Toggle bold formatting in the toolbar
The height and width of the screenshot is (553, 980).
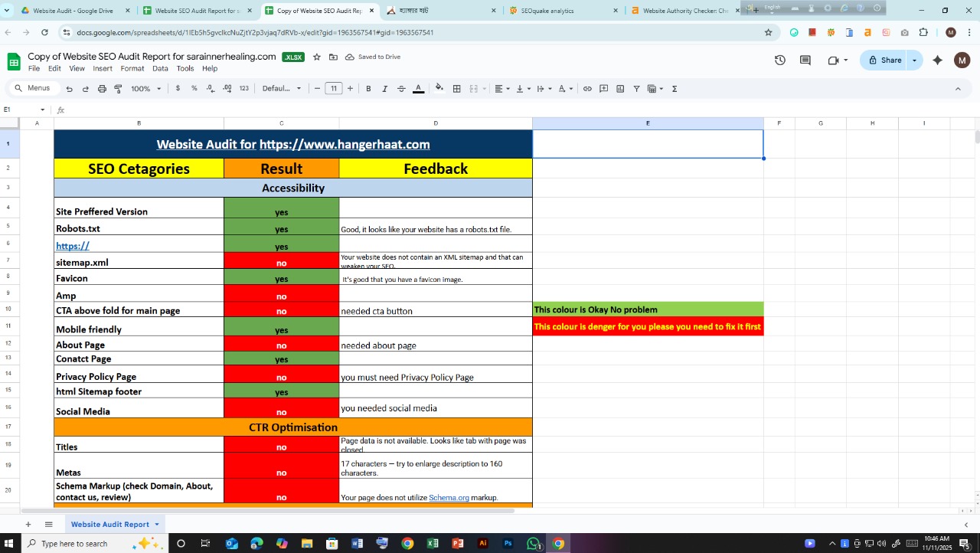click(368, 88)
